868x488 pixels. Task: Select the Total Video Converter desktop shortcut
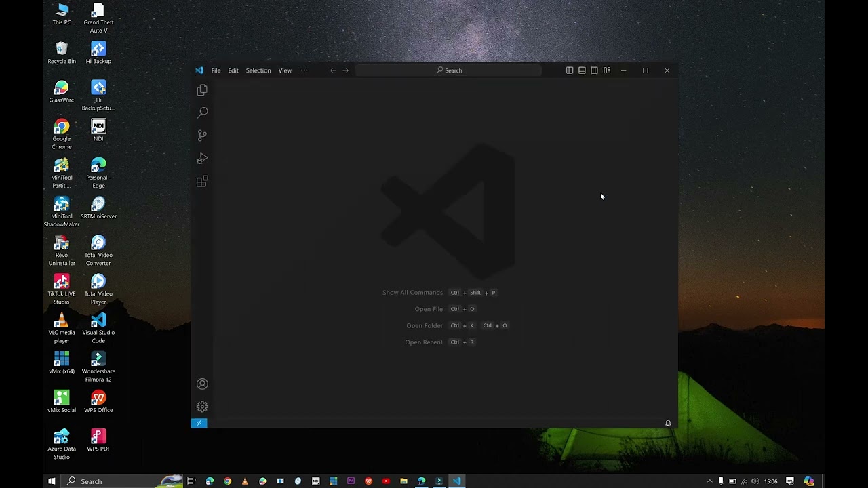coord(98,250)
